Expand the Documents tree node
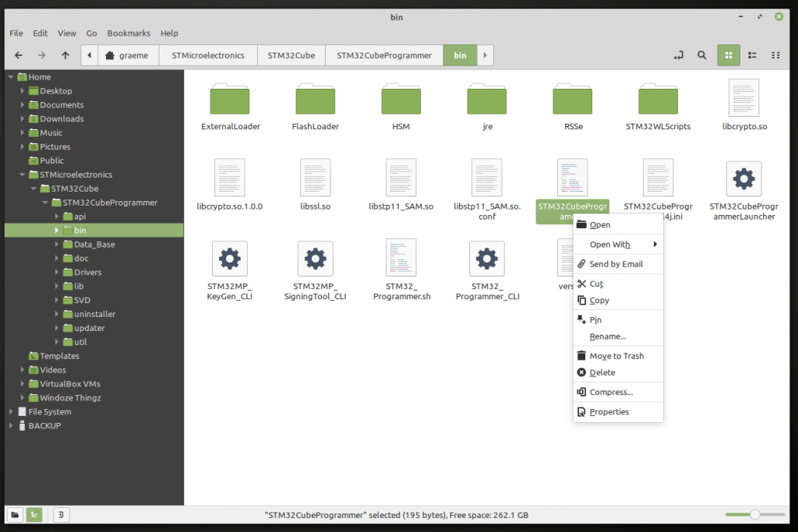This screenshot has width=798, height=532. click(x=23, y=105)
